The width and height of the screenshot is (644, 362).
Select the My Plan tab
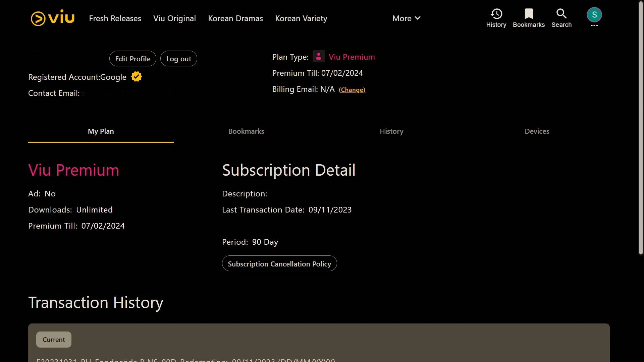[101, 131]
